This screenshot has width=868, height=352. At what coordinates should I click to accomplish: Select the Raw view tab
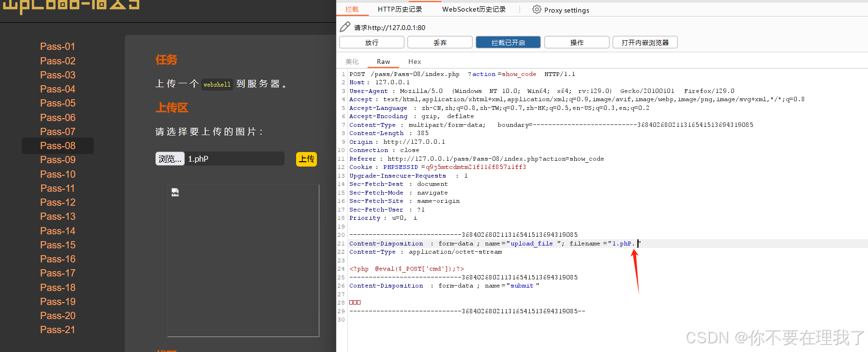click(x=383, y=61)
